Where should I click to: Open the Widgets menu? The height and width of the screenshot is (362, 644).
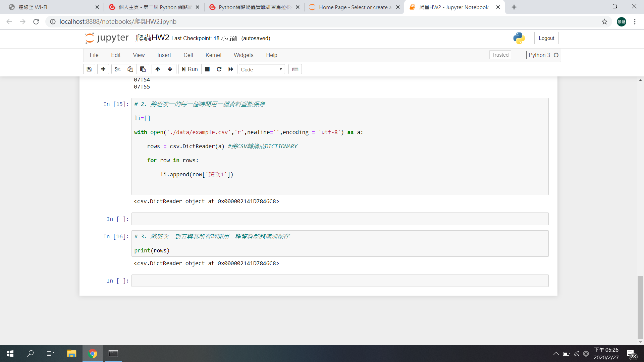click(244, 55)
